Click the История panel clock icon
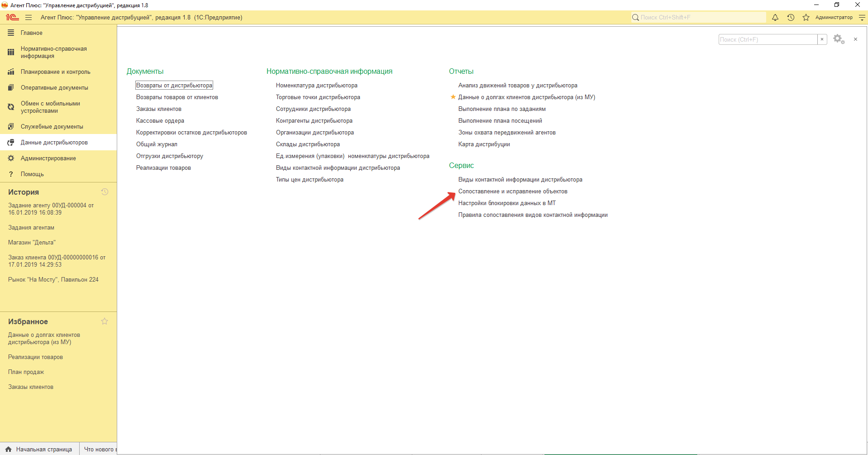This screenshot has height=455, width=868. 105,192
